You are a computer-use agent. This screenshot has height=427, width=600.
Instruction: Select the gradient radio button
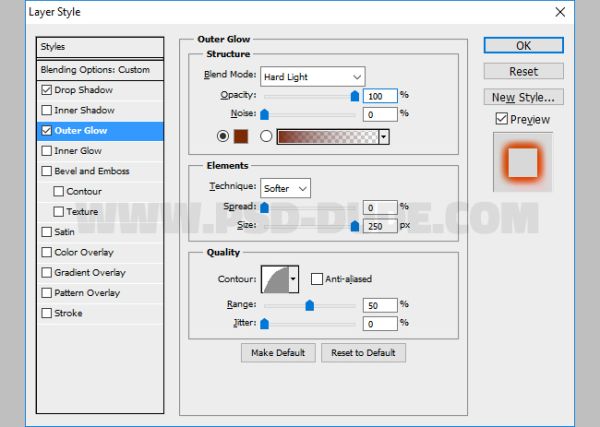pyautogui.click(x=266, y=136)
